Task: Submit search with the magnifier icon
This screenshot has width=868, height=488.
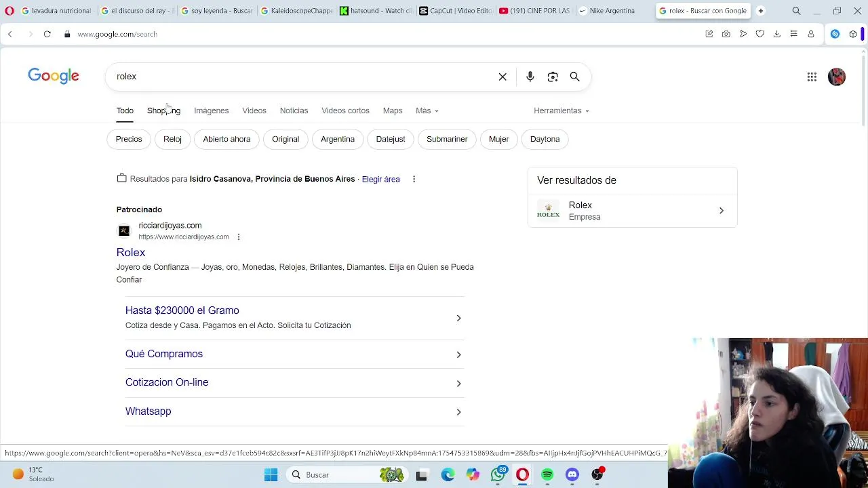Action: coord(575,77)
